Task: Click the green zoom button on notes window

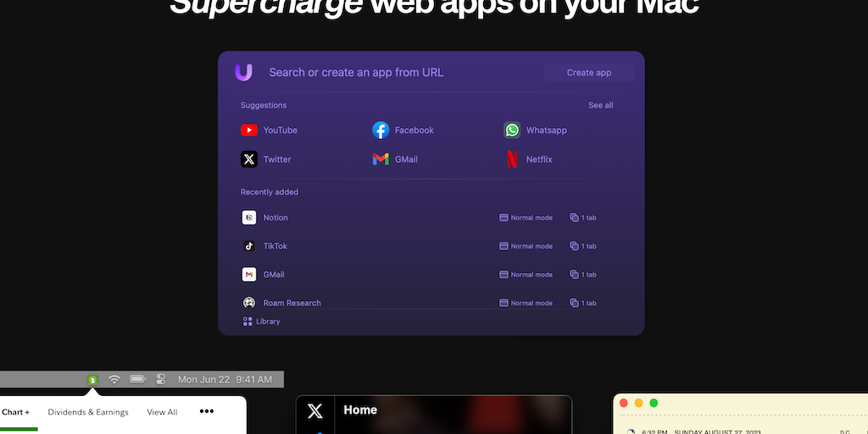Action: [654, 403]
